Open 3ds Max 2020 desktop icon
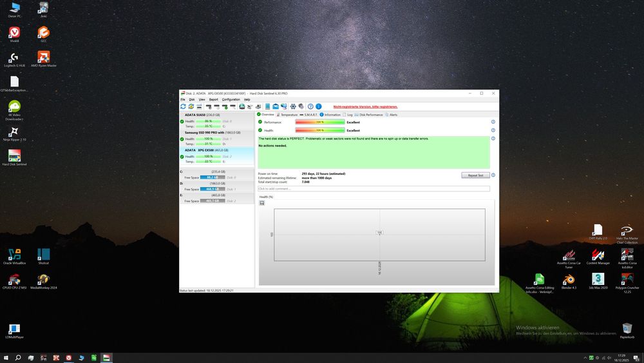This screenshot has width=644, height=363. pos(598,281)
